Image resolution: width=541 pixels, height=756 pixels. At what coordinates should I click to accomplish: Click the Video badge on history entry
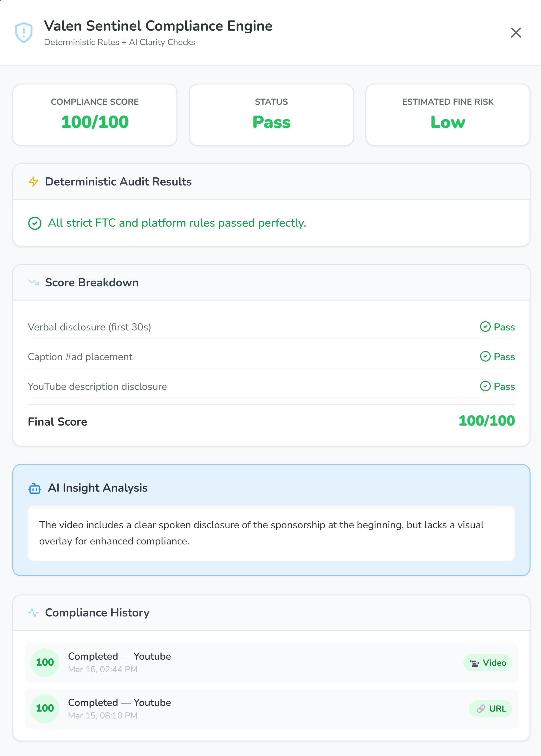488,663
